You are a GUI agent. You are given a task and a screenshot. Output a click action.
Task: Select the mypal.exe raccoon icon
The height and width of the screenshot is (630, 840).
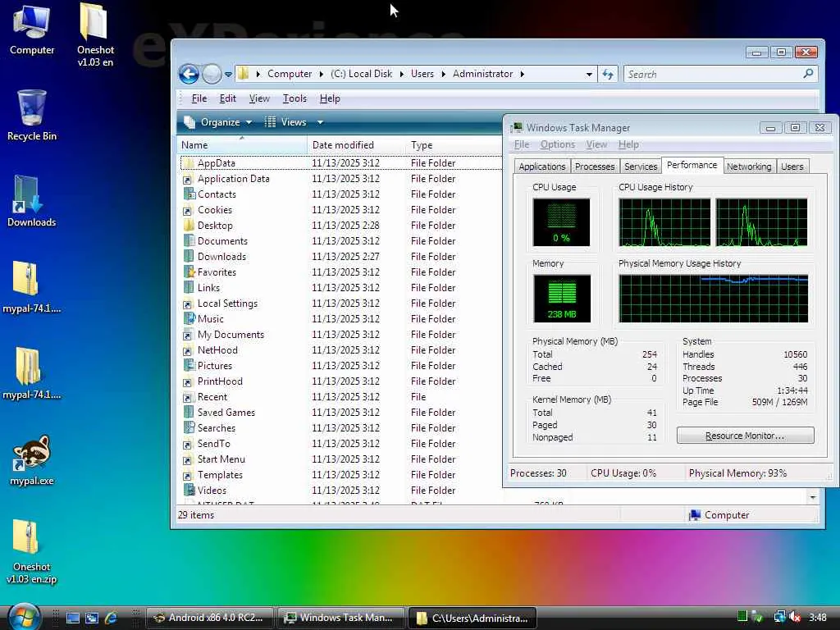tap(32, 459)
